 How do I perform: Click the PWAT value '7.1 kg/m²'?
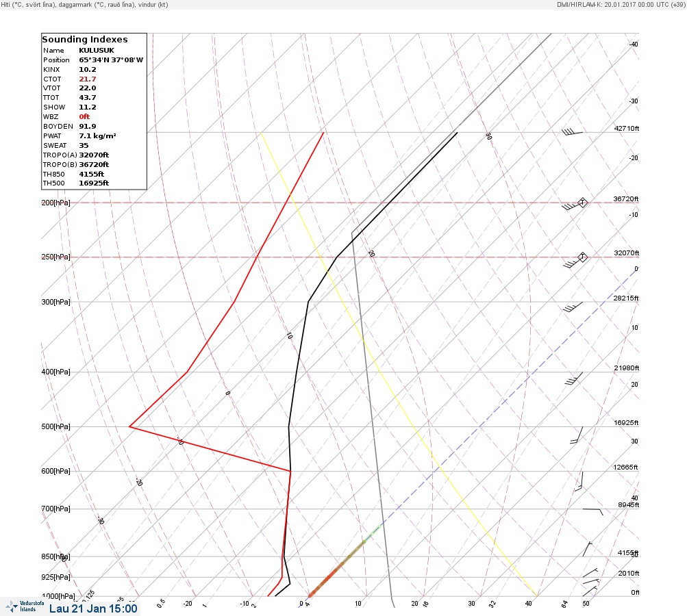click(x=97, y=136)
